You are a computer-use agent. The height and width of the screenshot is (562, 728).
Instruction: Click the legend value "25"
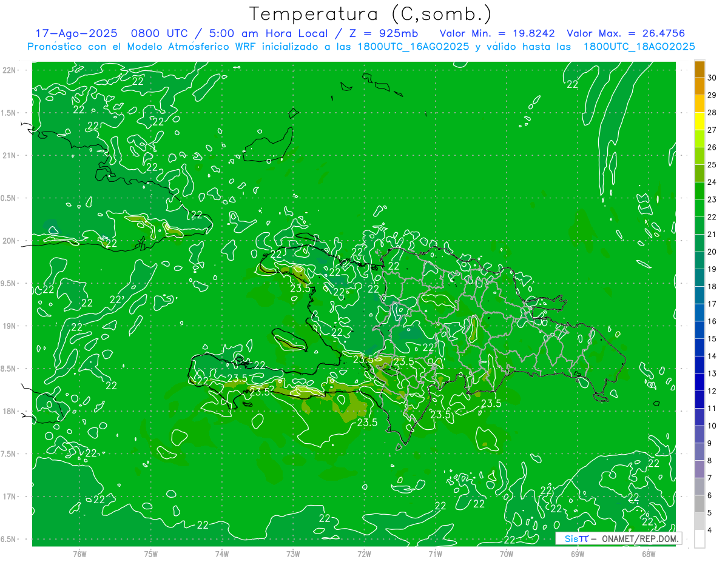pos(712,165)
